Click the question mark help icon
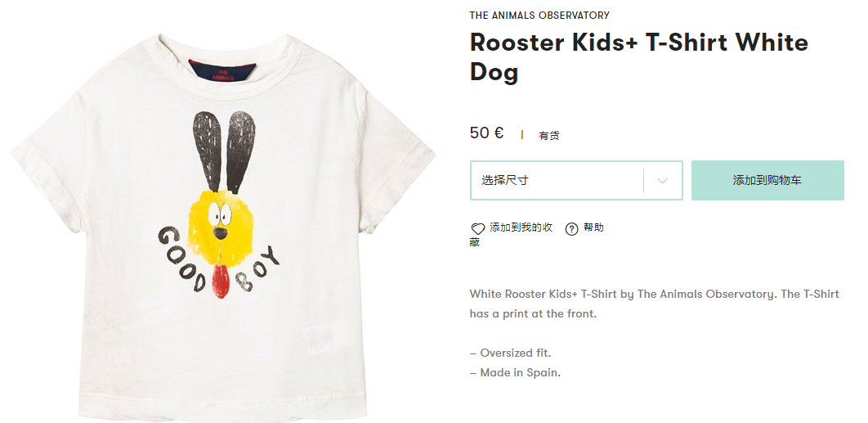868x423 pixels. pyautogui.click(x=571, y=228)
